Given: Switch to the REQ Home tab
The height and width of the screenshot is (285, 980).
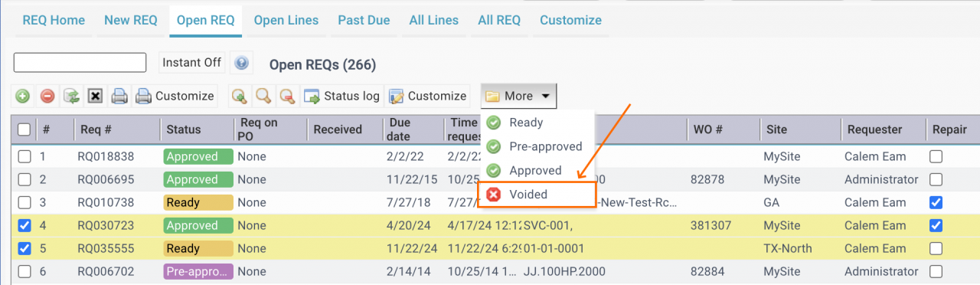Looking at the screenshot, I should (54, 21).
